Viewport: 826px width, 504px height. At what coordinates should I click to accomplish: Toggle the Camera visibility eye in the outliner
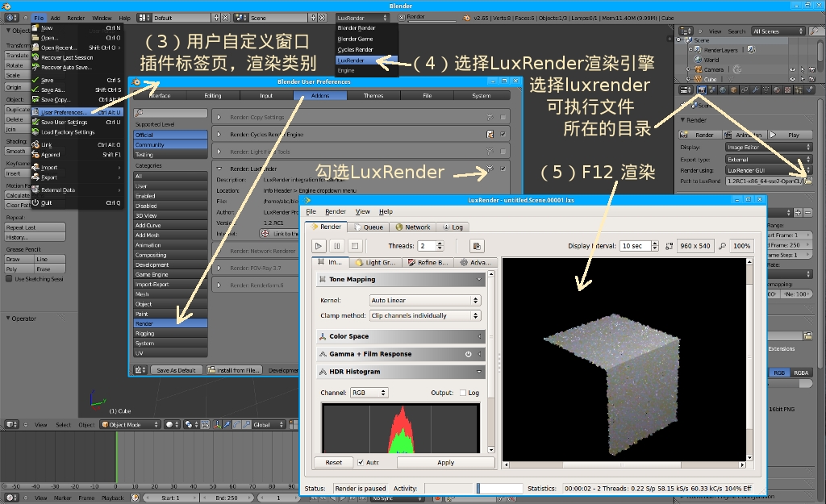[x=792, y=69]
